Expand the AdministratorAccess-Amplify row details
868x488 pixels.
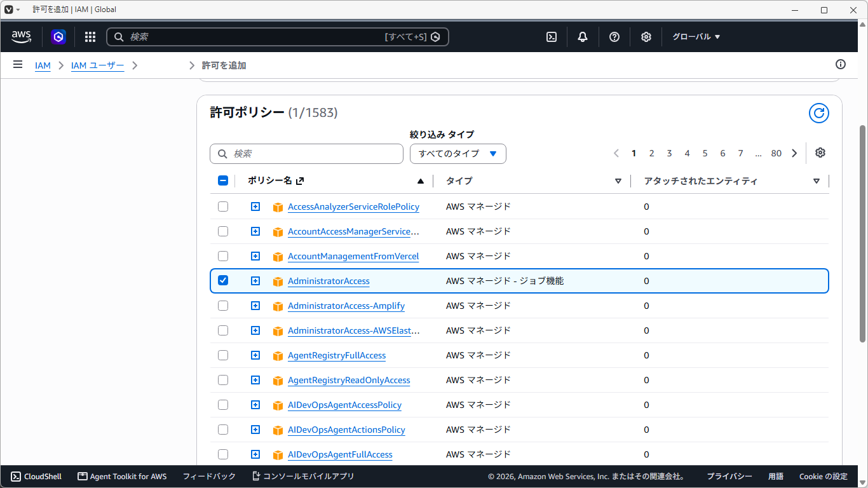255,306
